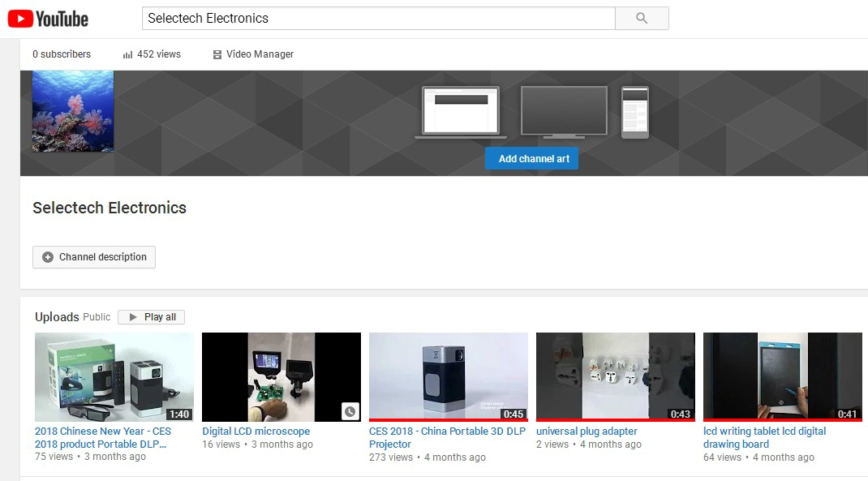Click the mobile phone preview icon
Viewport: 868px width, 481px height.
coord(635,112)
